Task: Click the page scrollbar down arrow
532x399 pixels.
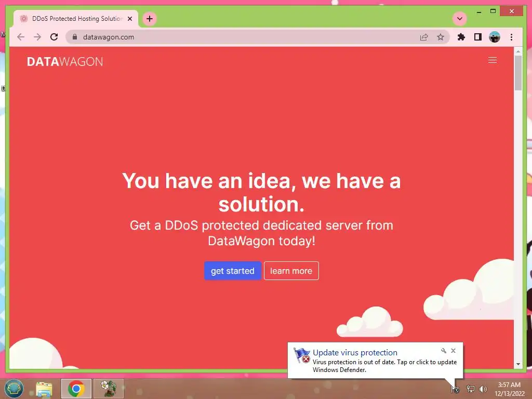Action: point(518,364)
